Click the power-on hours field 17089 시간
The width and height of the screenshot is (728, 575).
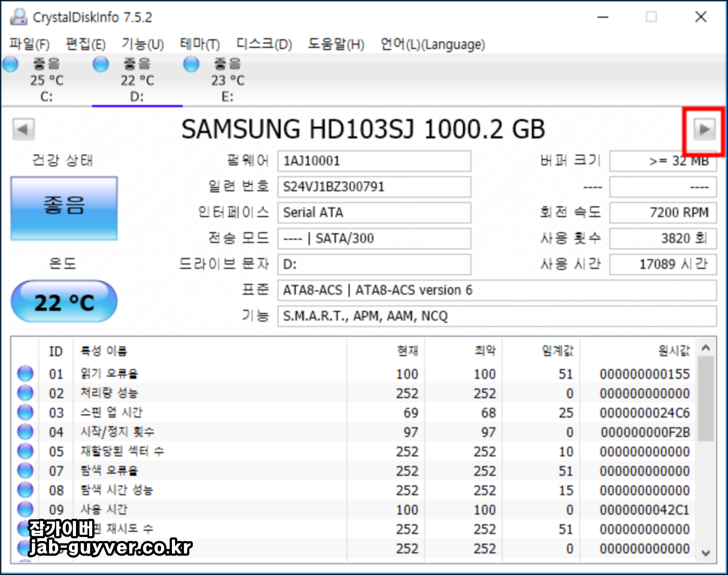click(663, 264)
